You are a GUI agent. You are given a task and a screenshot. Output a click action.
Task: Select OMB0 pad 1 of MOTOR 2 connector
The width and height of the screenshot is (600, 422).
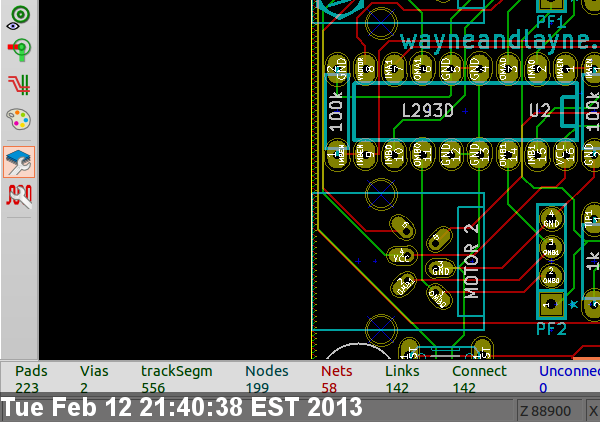[439, 296]
